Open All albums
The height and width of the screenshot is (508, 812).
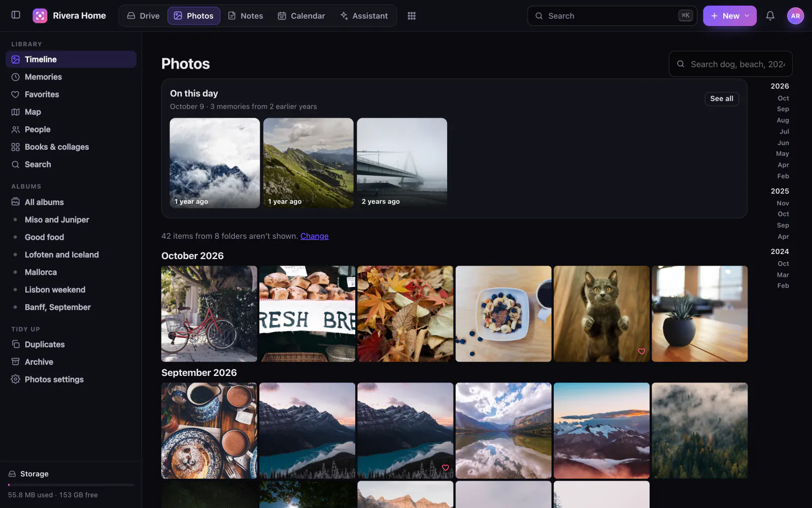71,202
